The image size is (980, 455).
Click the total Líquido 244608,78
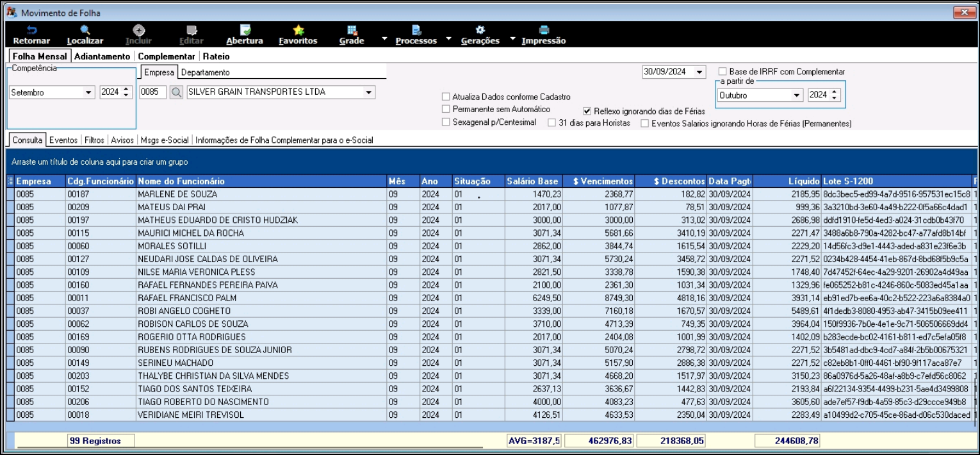pyautogui.click(x=787, y=440)
